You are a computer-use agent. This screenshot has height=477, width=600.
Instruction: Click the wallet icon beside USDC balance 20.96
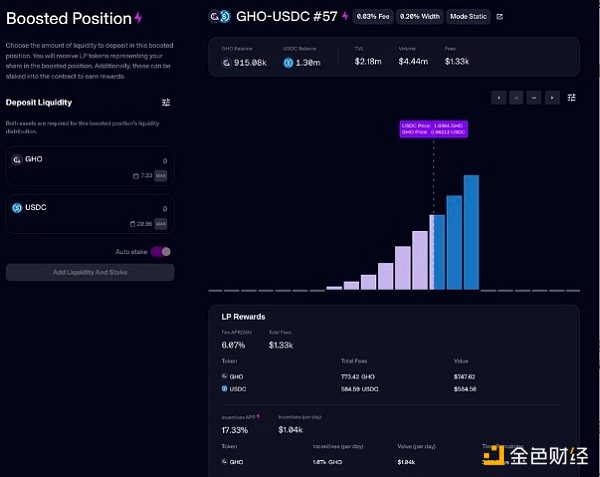point(132,224)
